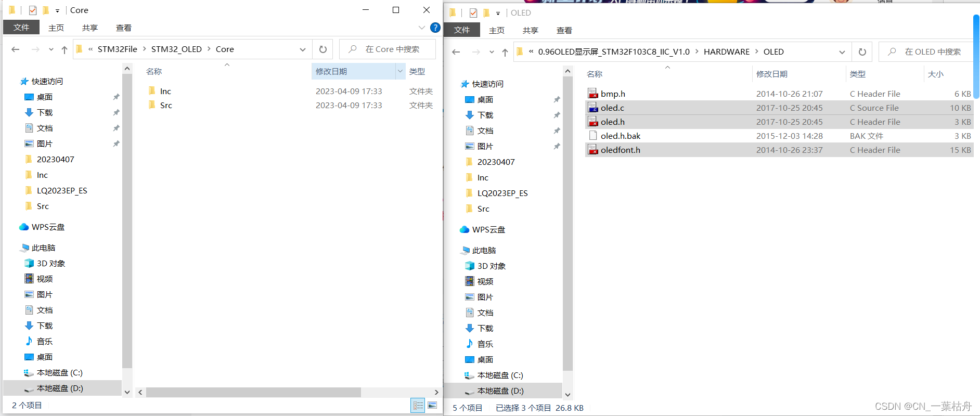The width and height of the screenshot is (980, 416).
Task: Click sidebar scroll down arrow in Core window
Action: click(127, 392)
